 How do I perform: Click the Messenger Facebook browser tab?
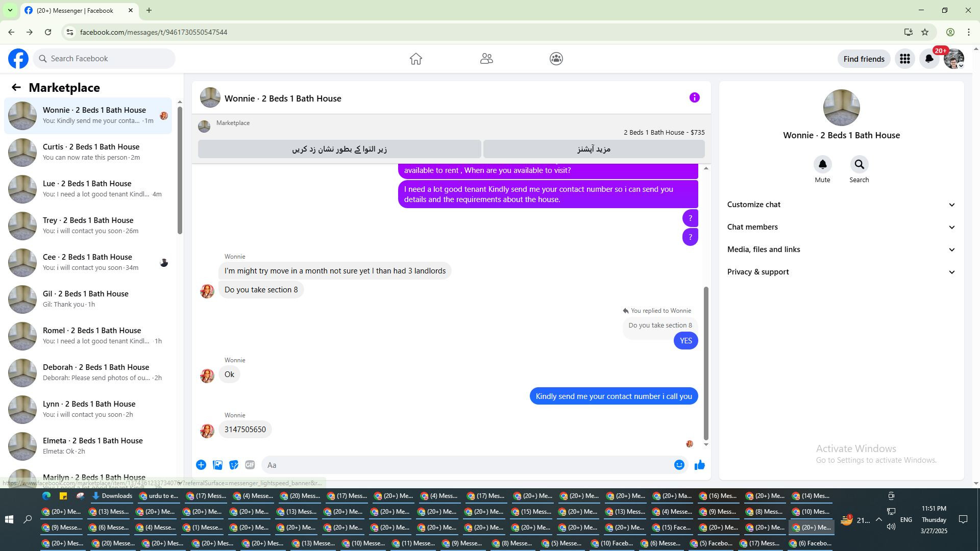point(79,10)
